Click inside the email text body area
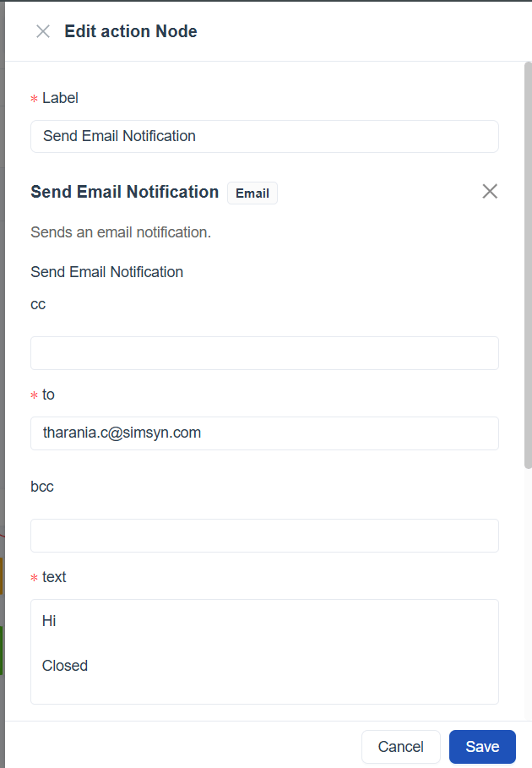532x768 pixels. coord(264,651)
